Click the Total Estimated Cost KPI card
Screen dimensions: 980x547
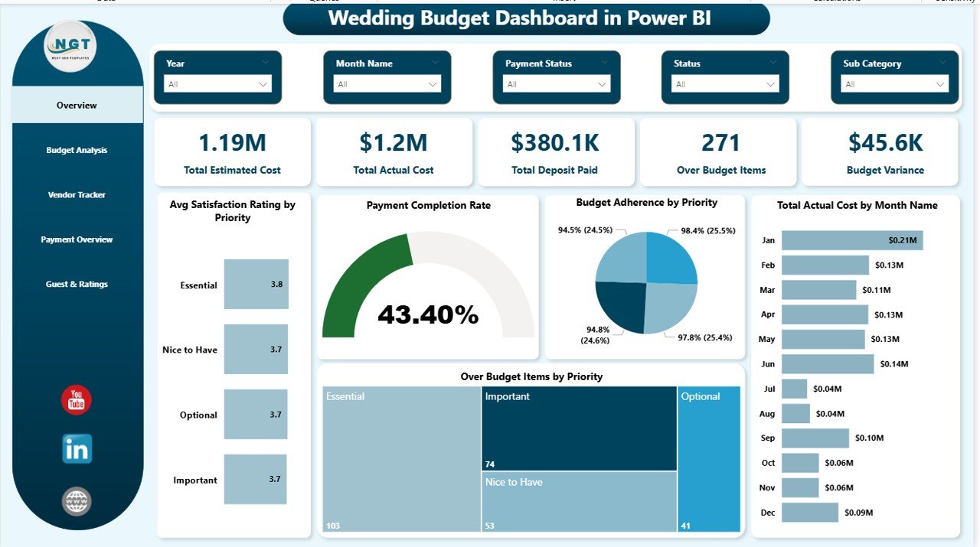[231, 151]
